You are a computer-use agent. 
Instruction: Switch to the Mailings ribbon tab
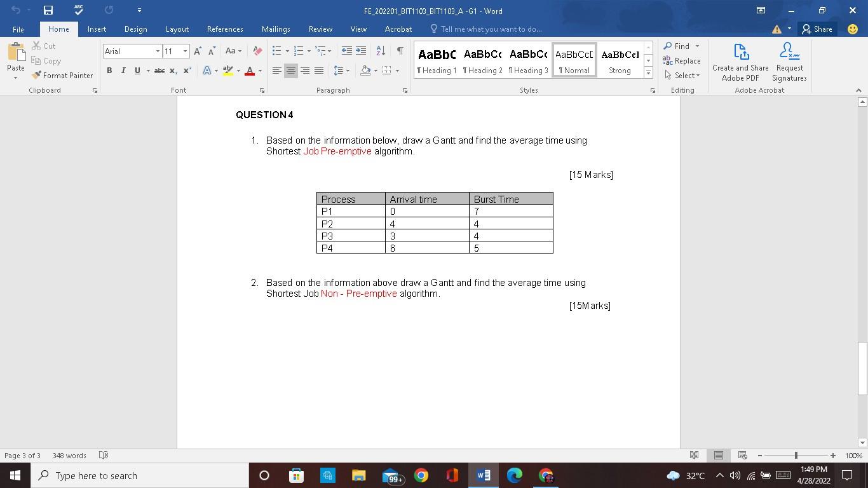coord(275,29)
